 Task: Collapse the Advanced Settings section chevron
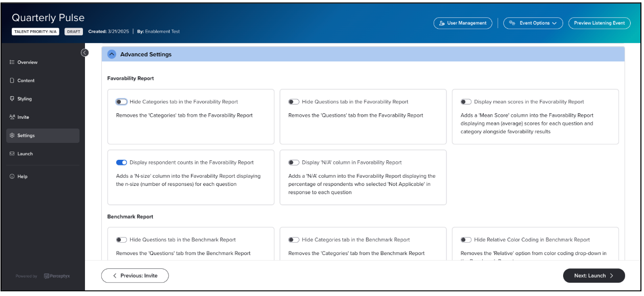(112, 54)
